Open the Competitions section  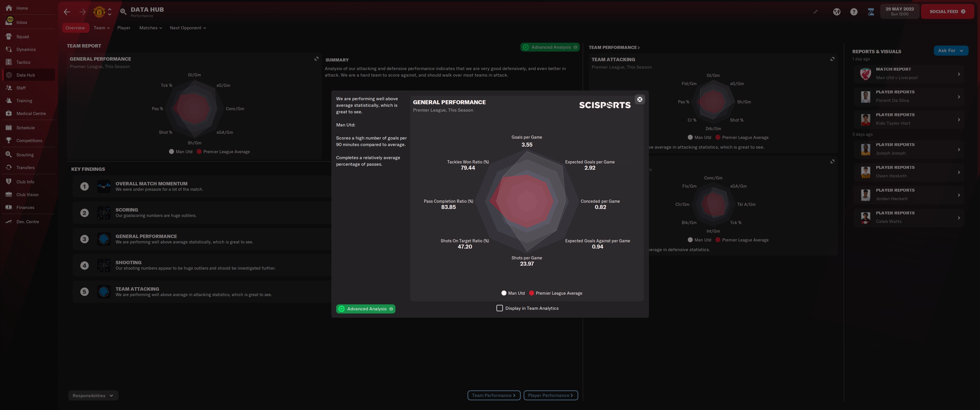coord(28,140)
